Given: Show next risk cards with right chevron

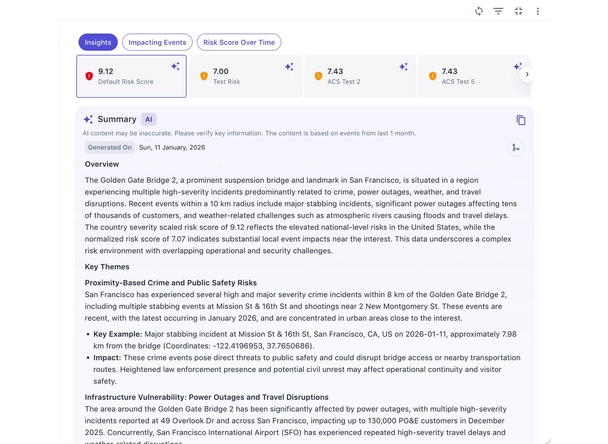Looking at the screenshot, I should click(x=527, y=74).
